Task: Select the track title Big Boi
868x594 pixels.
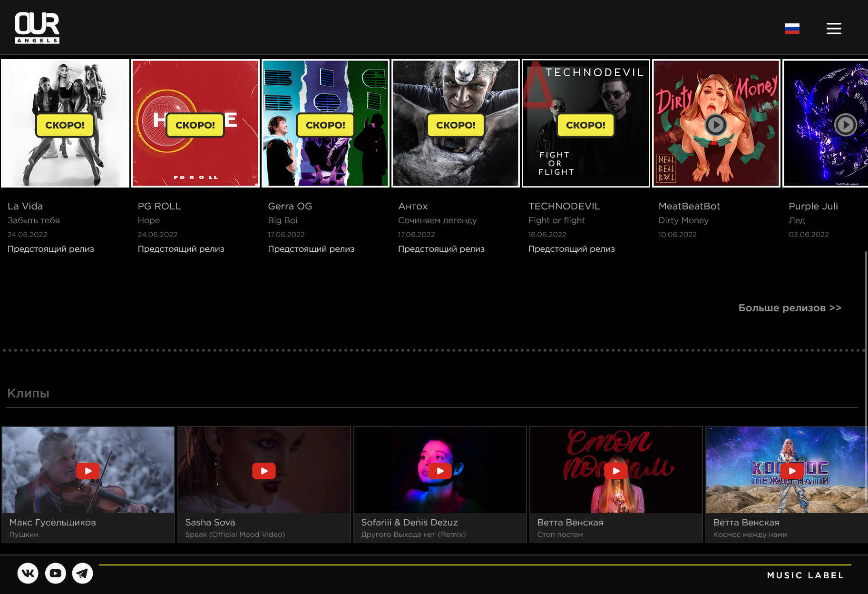Action: (x=283, y=220)
